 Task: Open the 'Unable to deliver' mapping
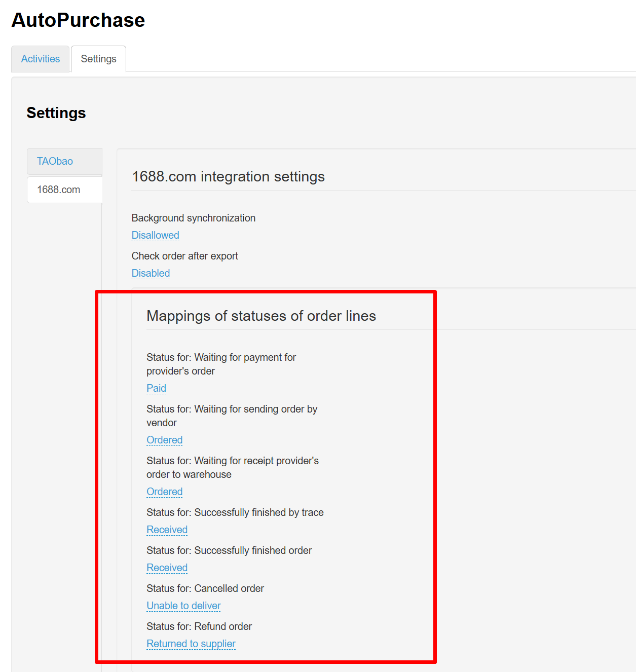[x=183, y=606]
